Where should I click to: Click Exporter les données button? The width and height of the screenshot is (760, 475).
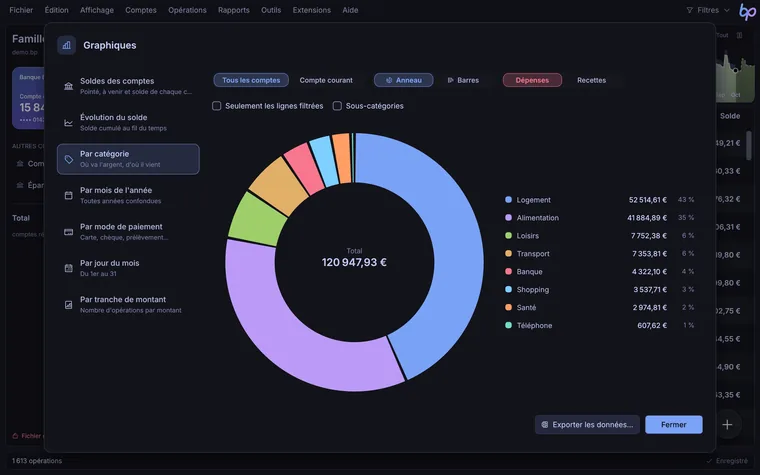(x=587, y=425)
